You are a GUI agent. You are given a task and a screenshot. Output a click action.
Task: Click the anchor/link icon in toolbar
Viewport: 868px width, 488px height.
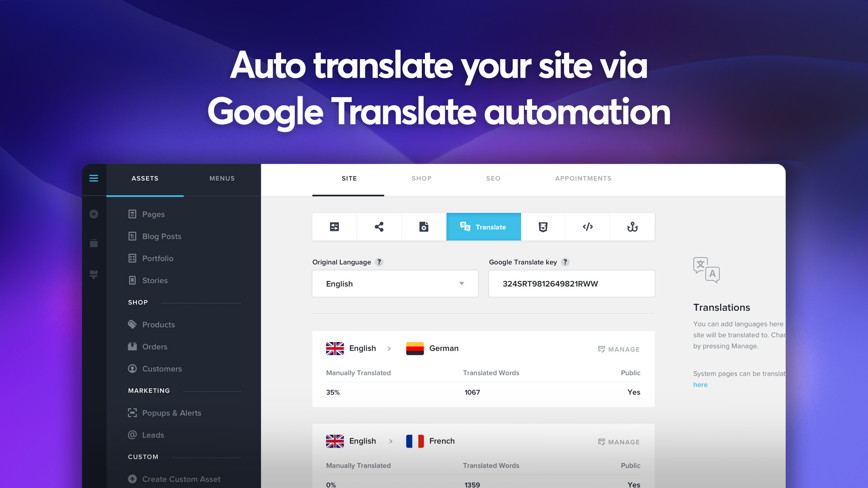coord(632,226)
